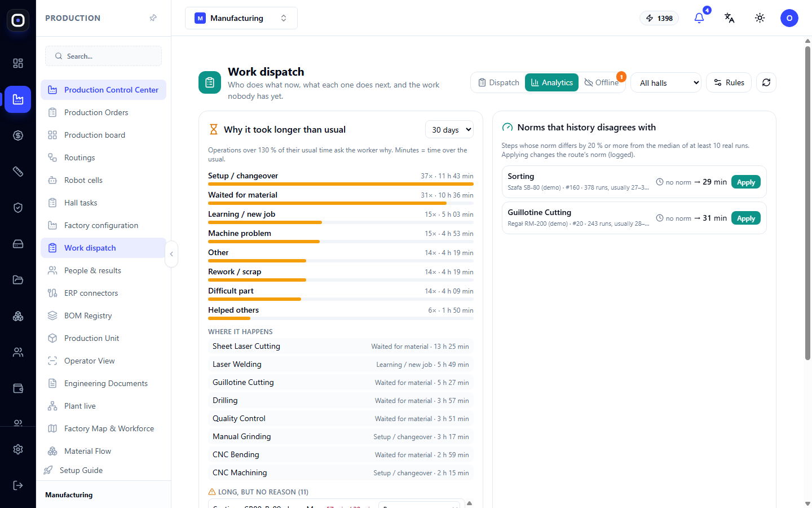
Task: Click the 1398 credits lightning badge
Action: (659, 18)
